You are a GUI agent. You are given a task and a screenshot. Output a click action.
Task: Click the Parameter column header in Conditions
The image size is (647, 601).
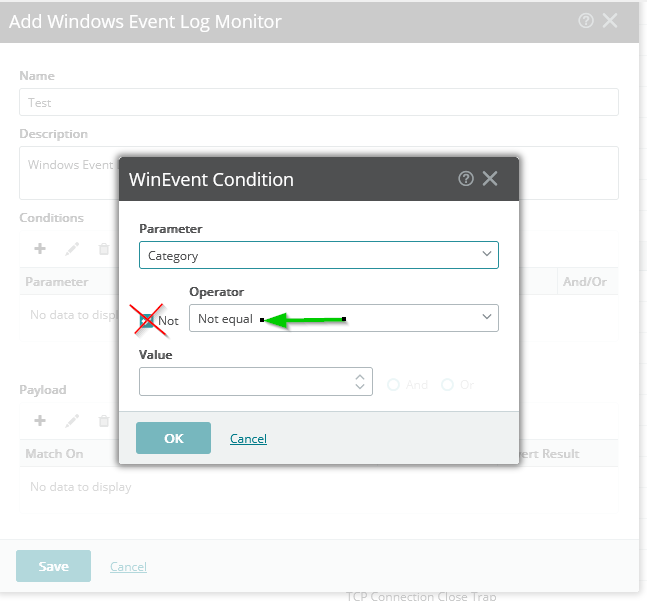(57, 282)
